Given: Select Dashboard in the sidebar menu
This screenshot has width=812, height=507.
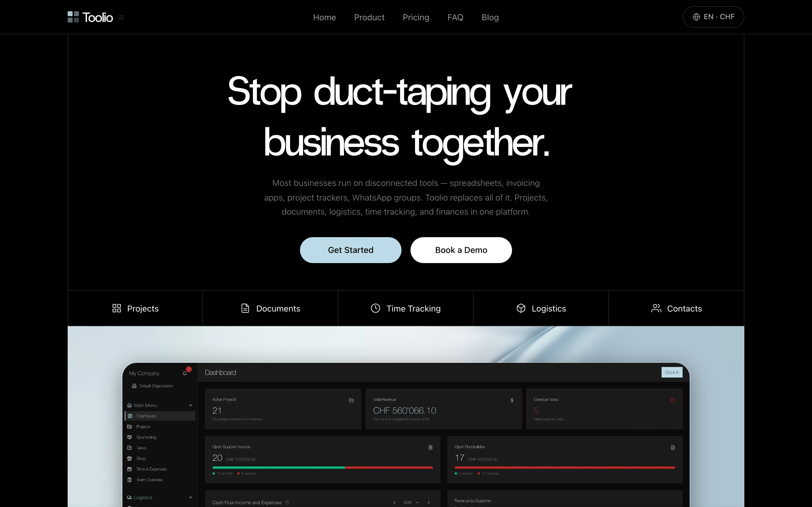Looking at the screenshot, I should [146, 416].
